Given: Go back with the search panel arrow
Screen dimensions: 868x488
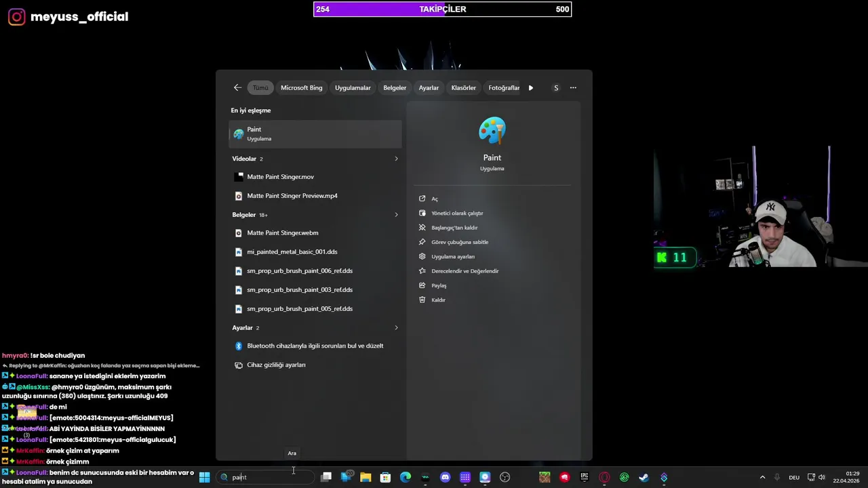Looking at the screenshot, I should [x=237, y=87].
